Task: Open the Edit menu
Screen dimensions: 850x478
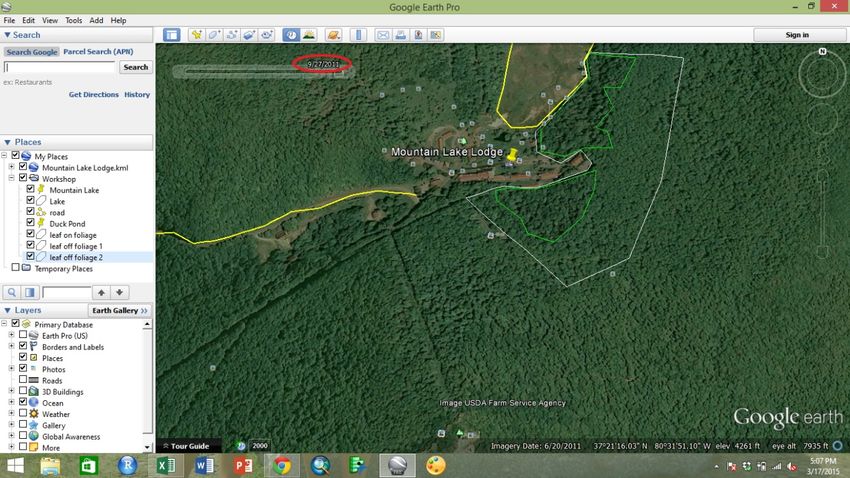Action: pyautogui.click(x=28, y=20)
